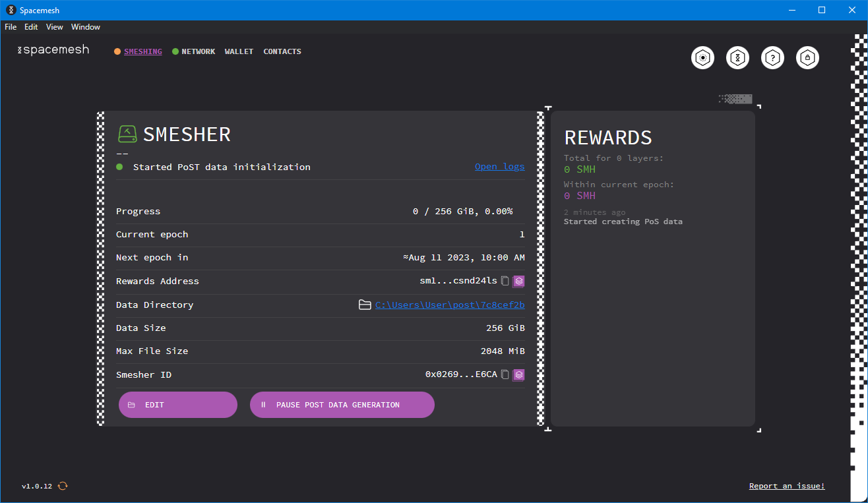Click the SMESHER panel heading

click(187, 134)
